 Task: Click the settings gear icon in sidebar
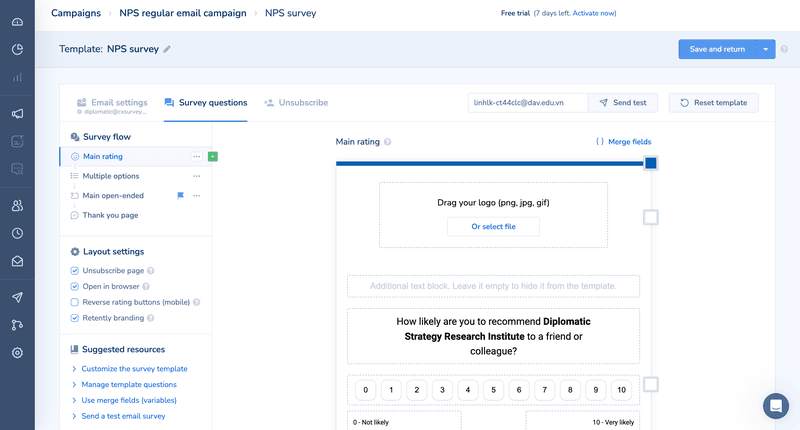pos(17,353)
